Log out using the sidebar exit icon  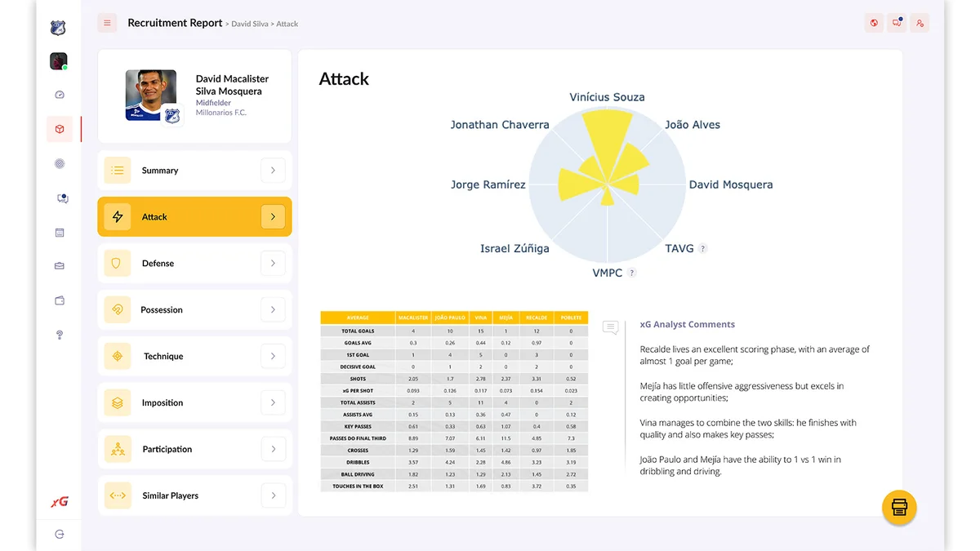point(58,534)
